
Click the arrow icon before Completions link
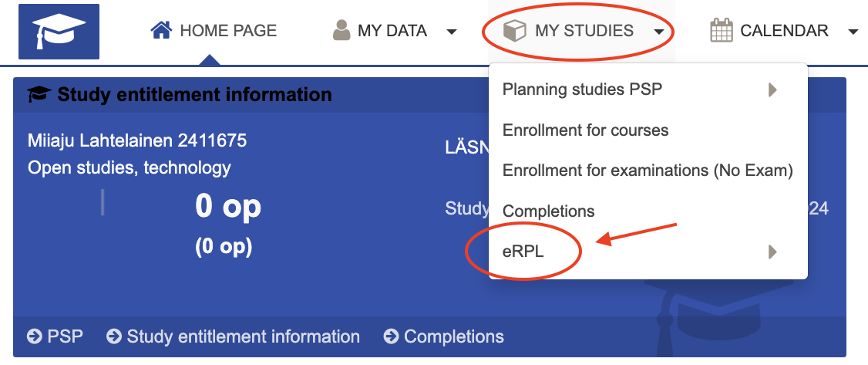pos(392,336)
